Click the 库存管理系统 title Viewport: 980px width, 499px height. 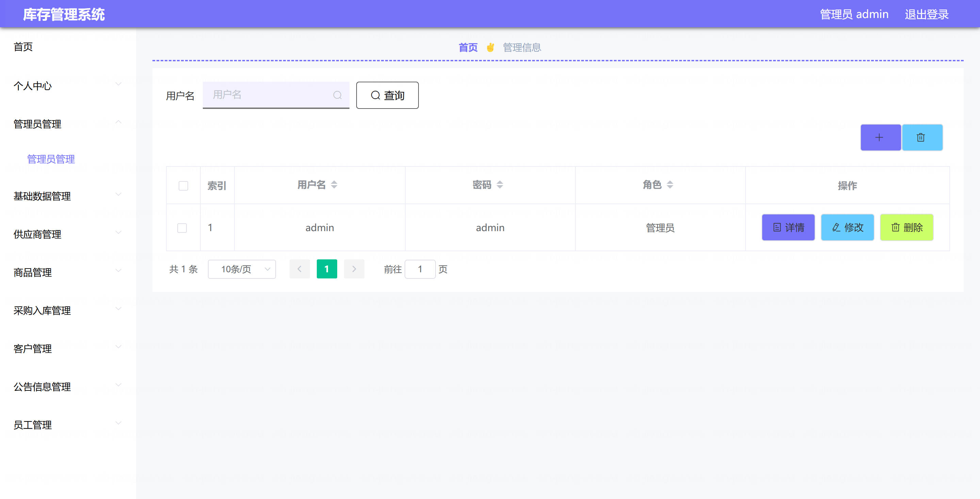[x=64, y=14]
